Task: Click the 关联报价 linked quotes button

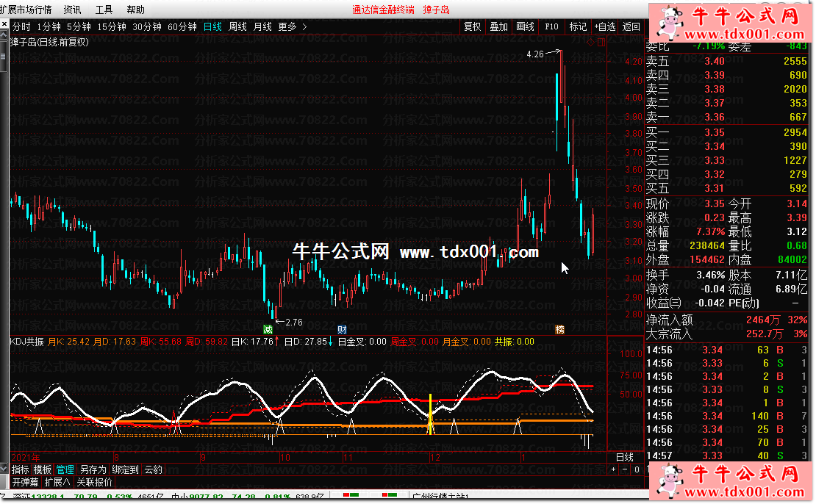Action: pos(94,482)
